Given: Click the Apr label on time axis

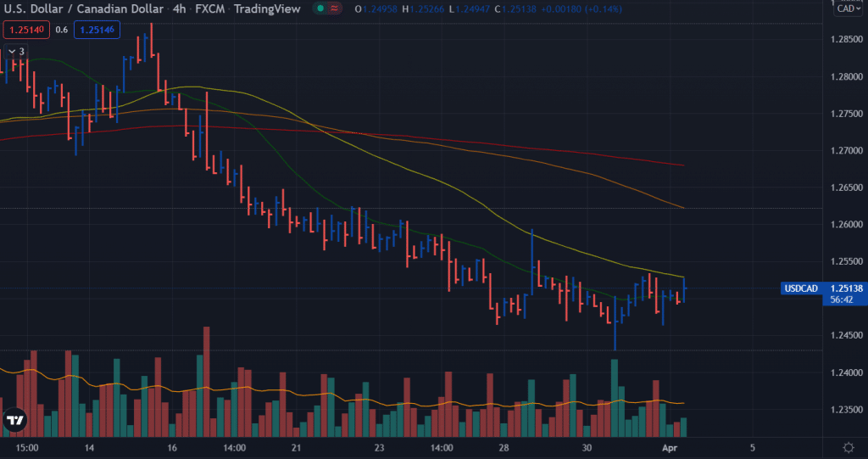Looking at the screenshot, I should pyautogui.click(x=670, y=448).
